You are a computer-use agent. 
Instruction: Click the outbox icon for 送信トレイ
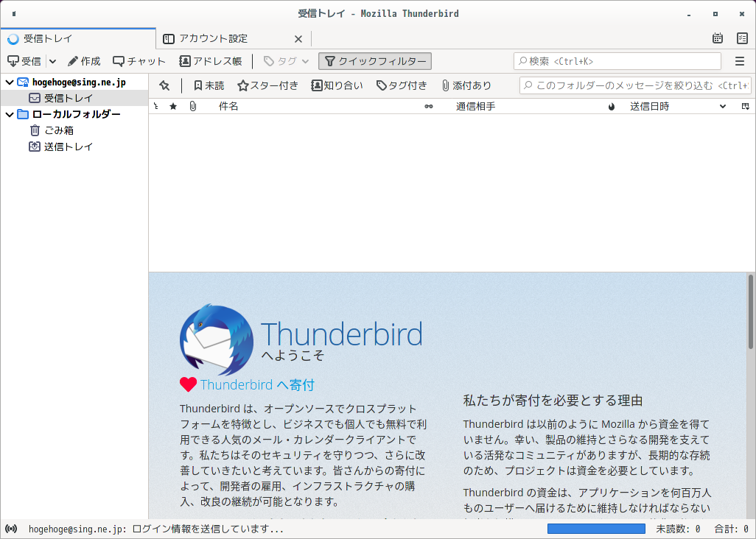pyautogui.click(x=34, y=147)
